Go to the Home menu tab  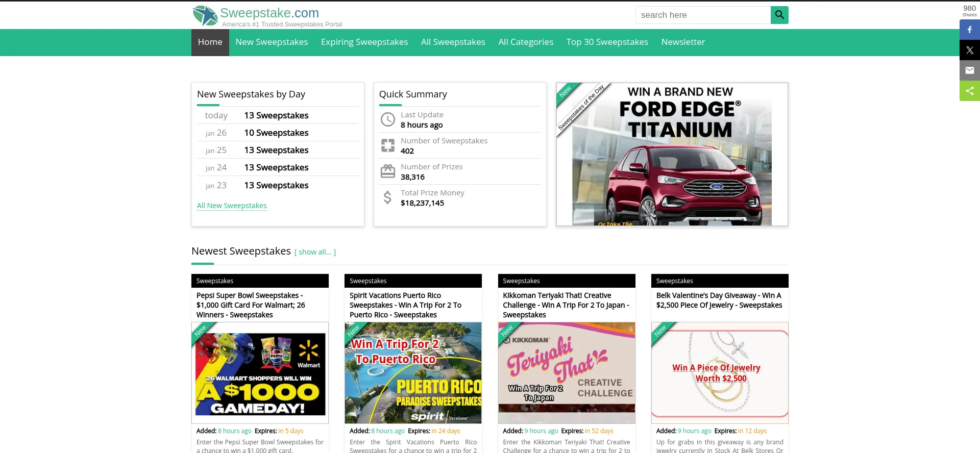(210, 42)
